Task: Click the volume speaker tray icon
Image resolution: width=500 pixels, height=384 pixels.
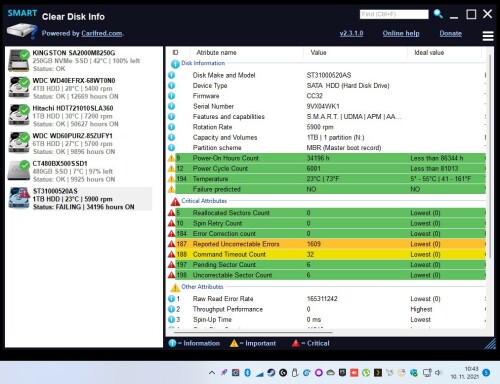Action: click(x=438, y=372)
